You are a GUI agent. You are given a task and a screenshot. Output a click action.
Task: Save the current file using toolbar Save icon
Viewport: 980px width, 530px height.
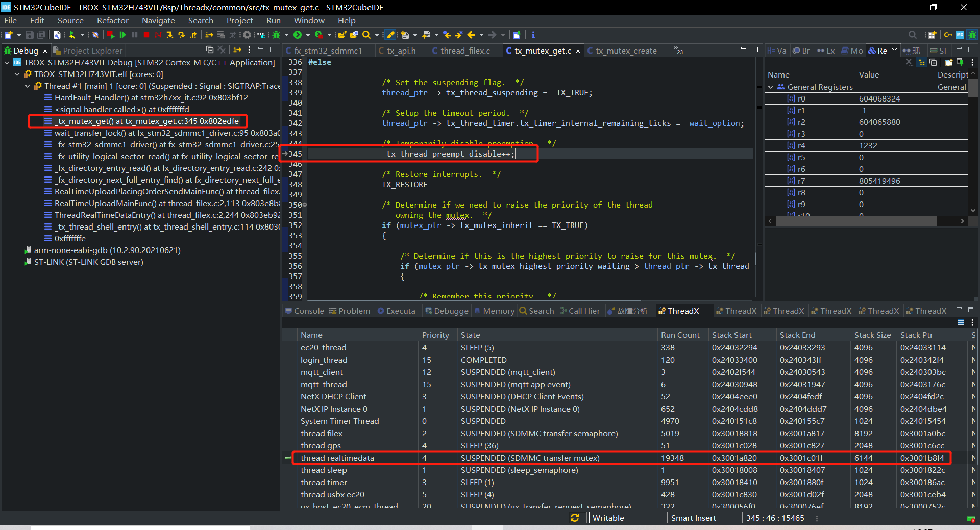(x=29, y=35)
